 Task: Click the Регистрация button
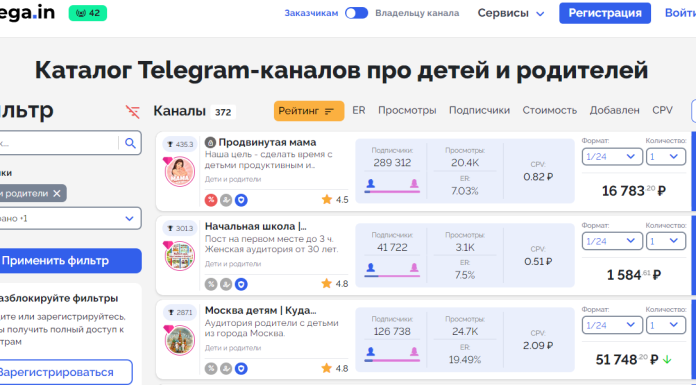pos(605,13)
